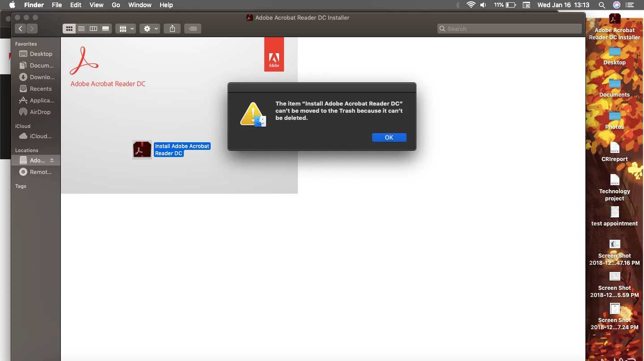644x361 pixels.
Task: Open the item grouping dropdown
Action: [x=126, y=29]
